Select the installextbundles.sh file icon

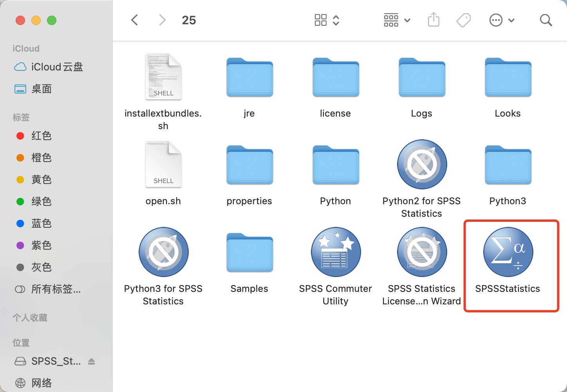click(163, 76)
